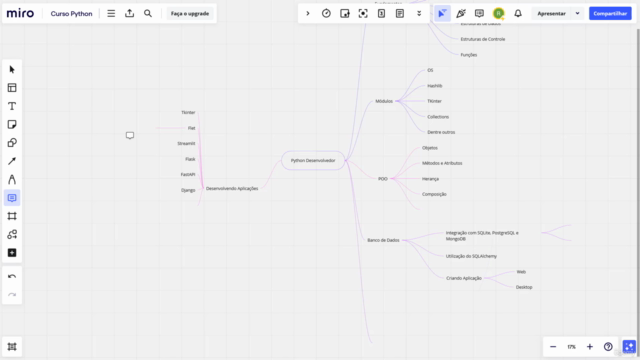Open the Templates tool
This screenshot has height=360, width=640.
pyautogui.click(x=12, y=88)
